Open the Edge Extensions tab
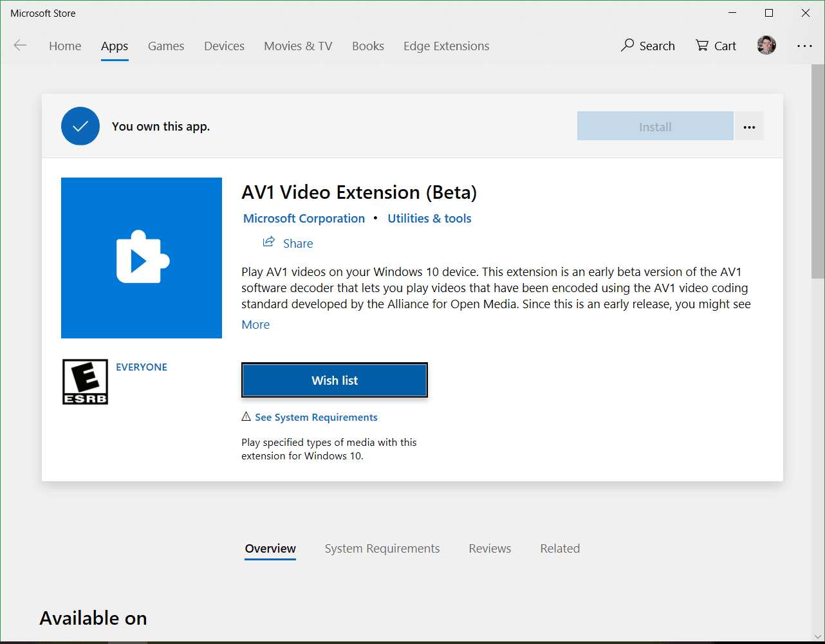The height and width of the screenshot is (644, 825). (x=446, y=46)
